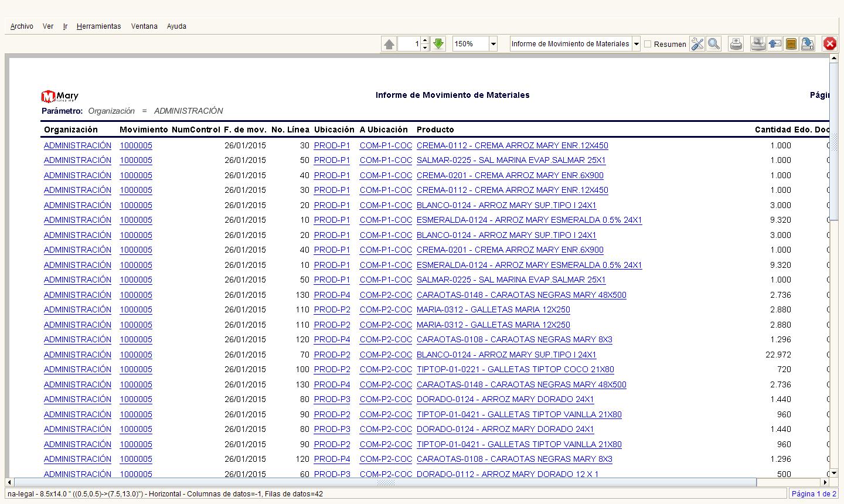Click the Organización column header
Image resolution: width=844 pixels, height=504 pixels.
[x=71, y=130]
